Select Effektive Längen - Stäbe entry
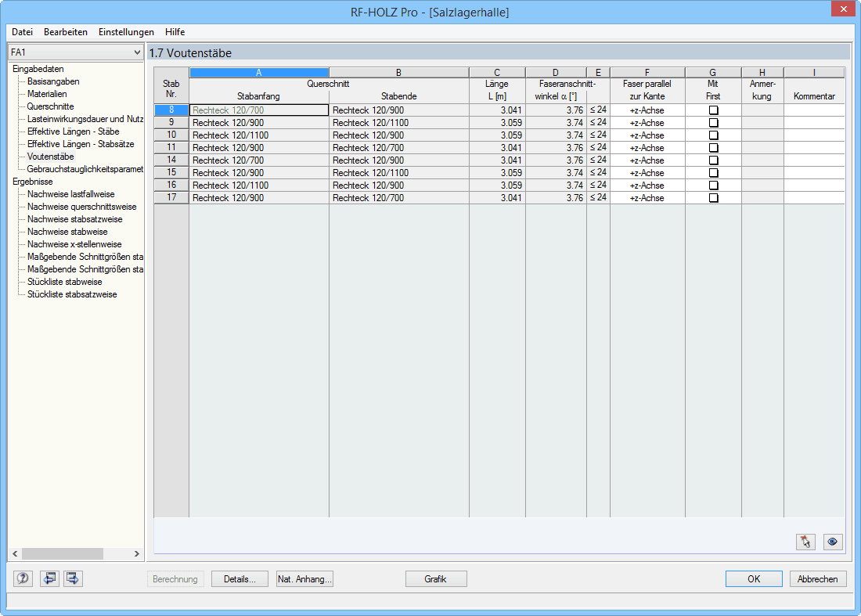Viewport: 861px width, 616px height. point(74,131)
